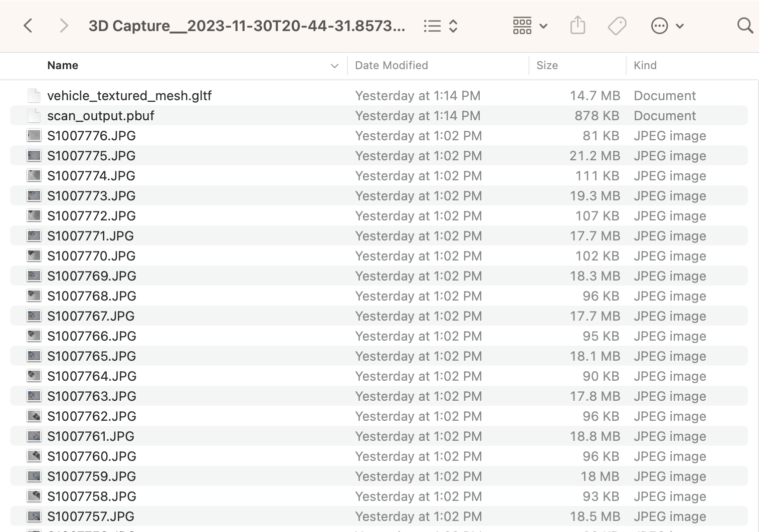Viewport: 759px width, 532px height.
Task: Sort by Name column header
Action: pyautogui.click(x=63, y=66)
